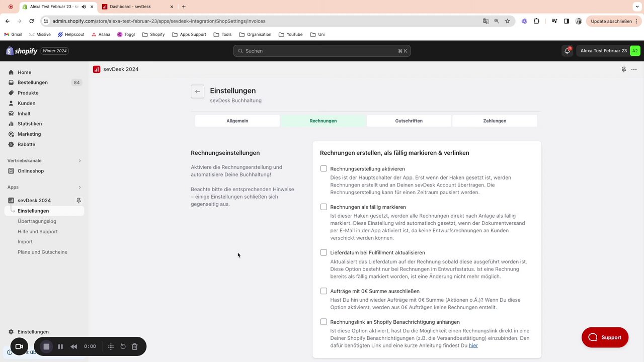644x362 pixels.
Task: Stop the screen recording
Action: click(x=46, y=346)
